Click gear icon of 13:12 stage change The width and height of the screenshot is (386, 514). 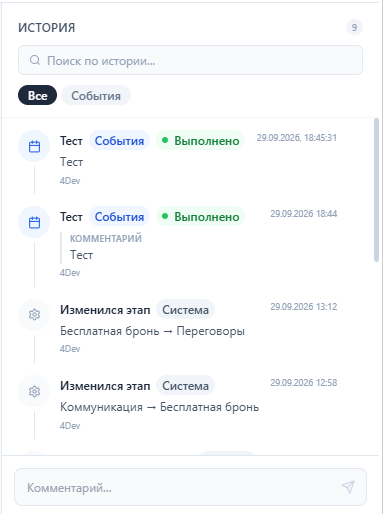[34, 314]
